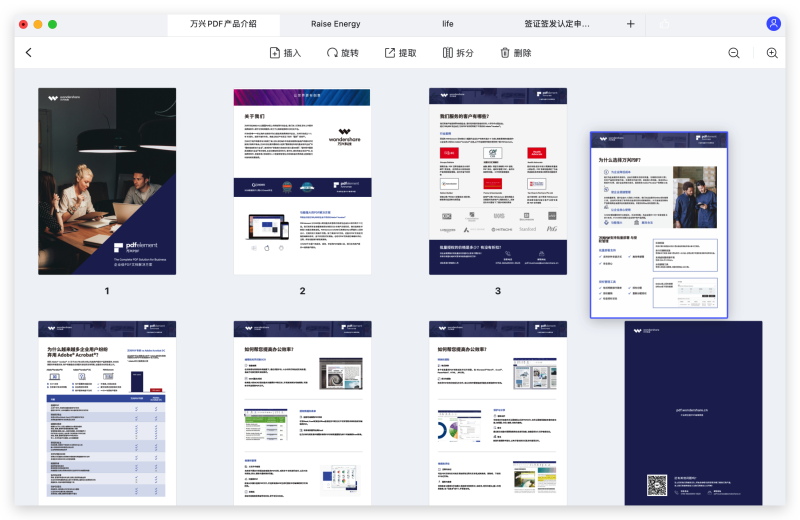Delete pages with the 删除 trash tool
The width and height of the screenshot is (800, 520).
[x=516, y=53]
